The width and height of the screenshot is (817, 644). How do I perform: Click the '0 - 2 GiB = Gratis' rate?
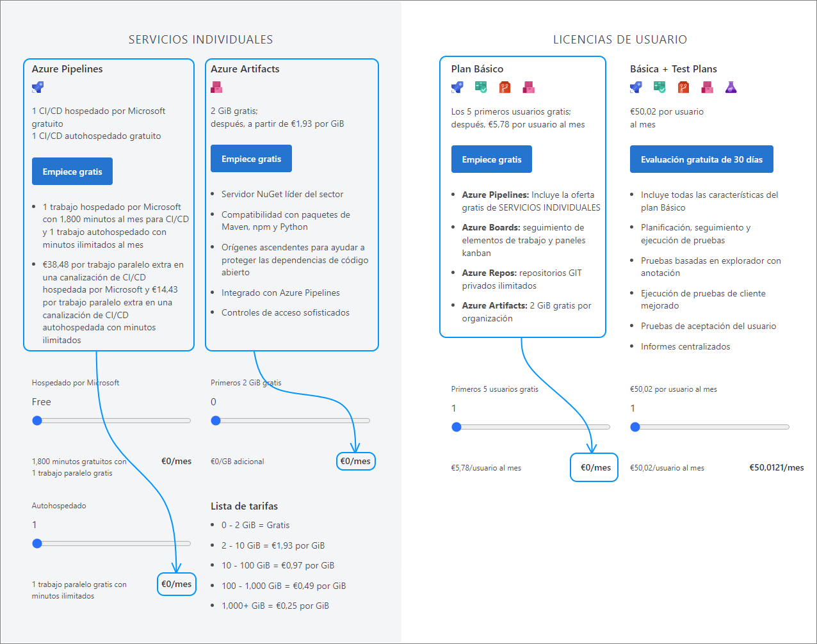(x=255, y=525)
